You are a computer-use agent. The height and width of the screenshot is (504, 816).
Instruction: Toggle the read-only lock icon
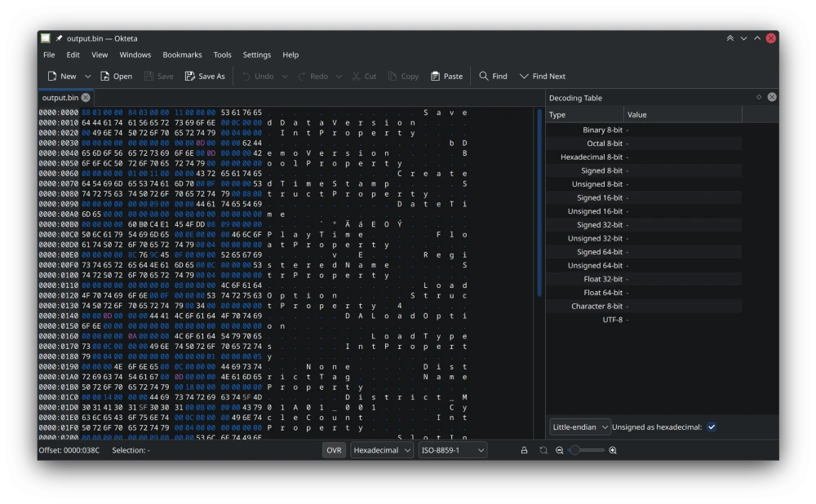tap(524, 450)
